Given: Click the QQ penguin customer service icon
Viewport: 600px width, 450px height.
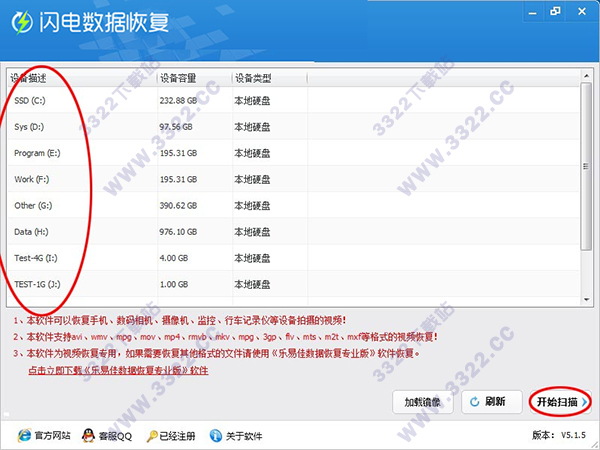Looking at the screenshot, I should point(88,435).
